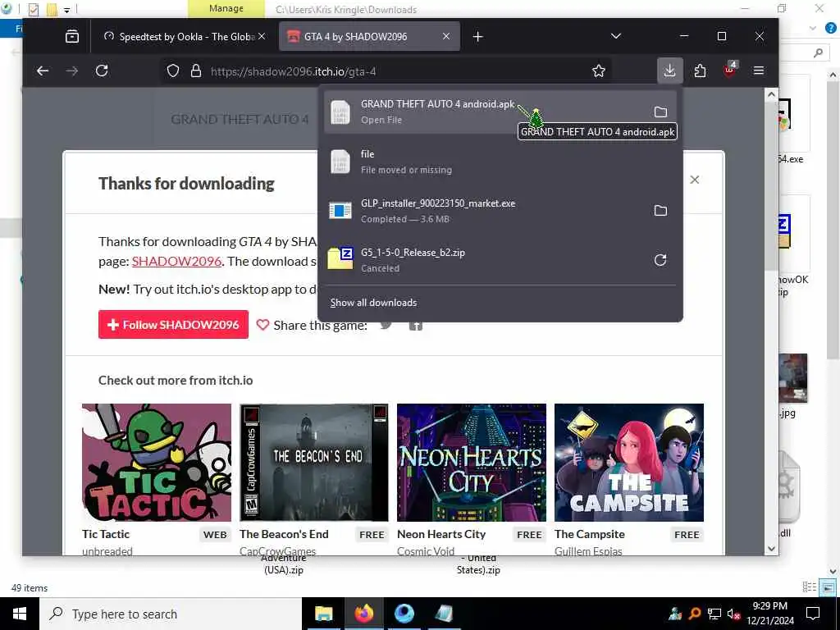Open a new tab with the plus button
Viewport: 840px width, 630px height.
478,36
